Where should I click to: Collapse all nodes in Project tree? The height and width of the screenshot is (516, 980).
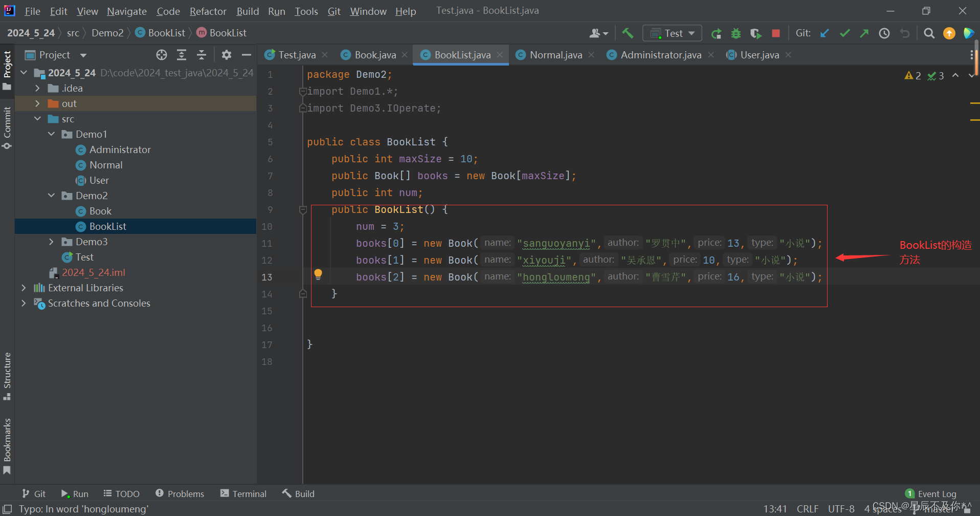[x=202, y=55]
